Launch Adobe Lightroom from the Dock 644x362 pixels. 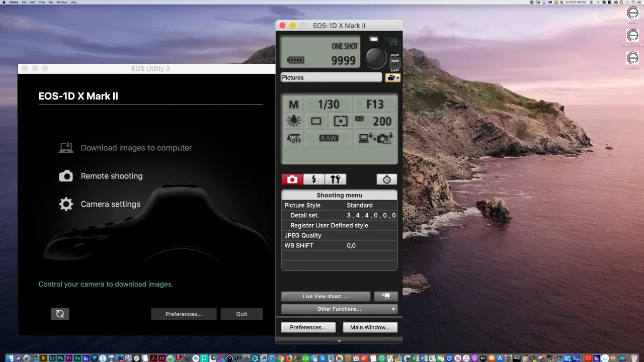click(x=52, y=358)
